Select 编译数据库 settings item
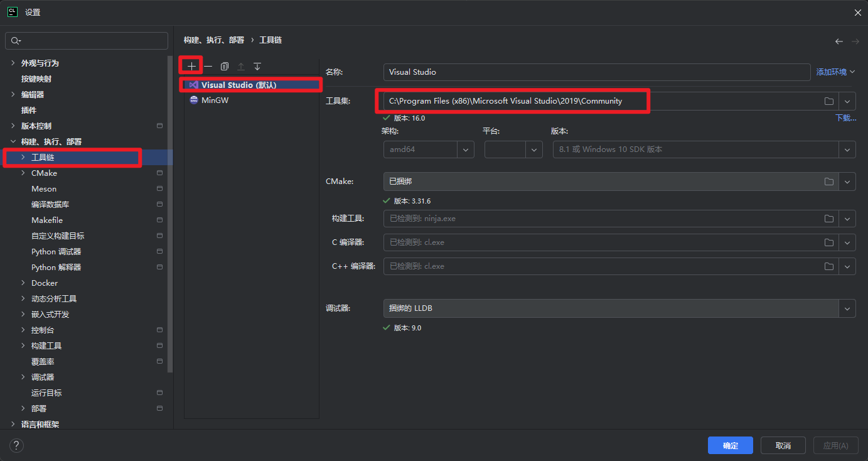The image size is (868, 461). (x=50, y=205)
